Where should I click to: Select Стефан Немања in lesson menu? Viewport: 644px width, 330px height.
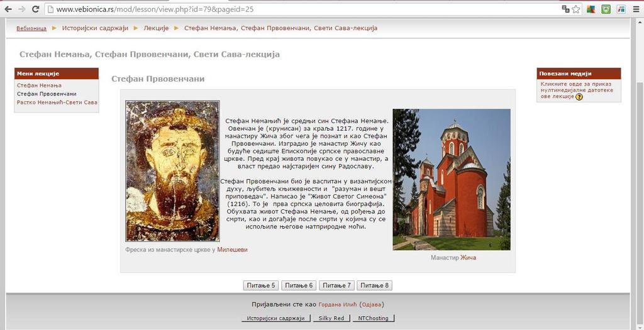tap(39, 85)
